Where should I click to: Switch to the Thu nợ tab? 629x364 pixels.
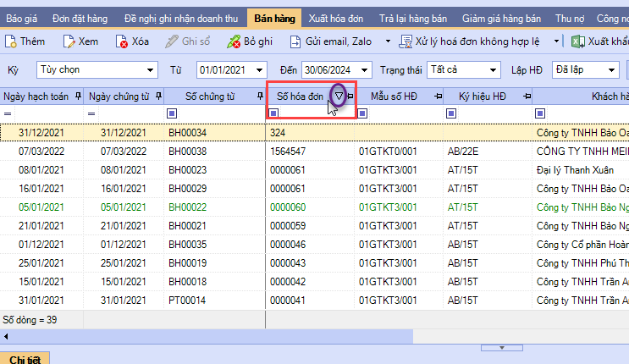coord(570,19)
